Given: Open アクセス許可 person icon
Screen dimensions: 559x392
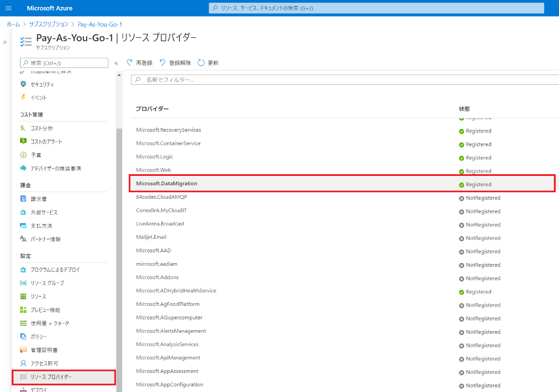Looking at the screenshot, I should pyautogui.click(x=23, y=363).
